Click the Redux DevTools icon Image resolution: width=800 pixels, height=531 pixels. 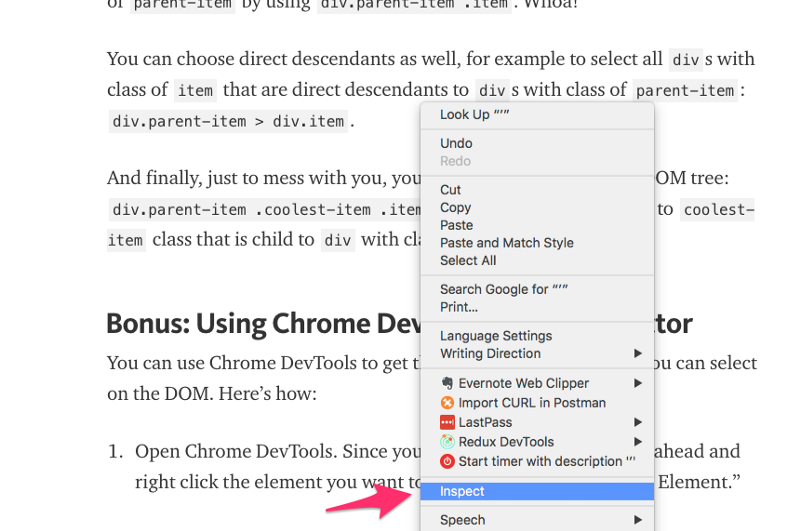[x=448, y=442]
